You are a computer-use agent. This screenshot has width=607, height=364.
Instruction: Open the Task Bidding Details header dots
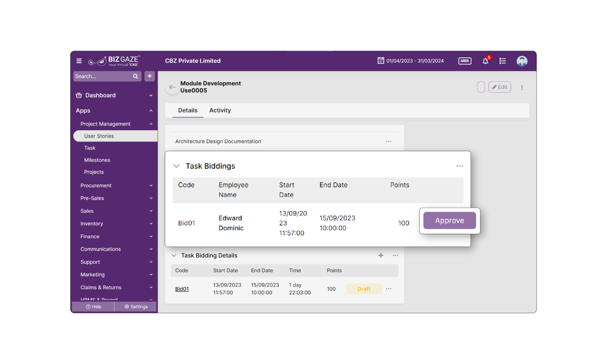click(395, 256)
